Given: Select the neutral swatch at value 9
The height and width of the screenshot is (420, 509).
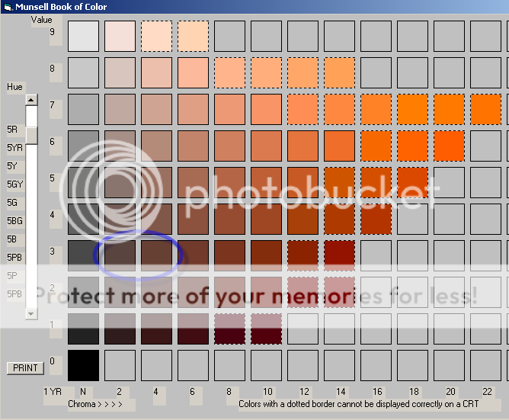Looking at the screenshot, I should (83, 35).
